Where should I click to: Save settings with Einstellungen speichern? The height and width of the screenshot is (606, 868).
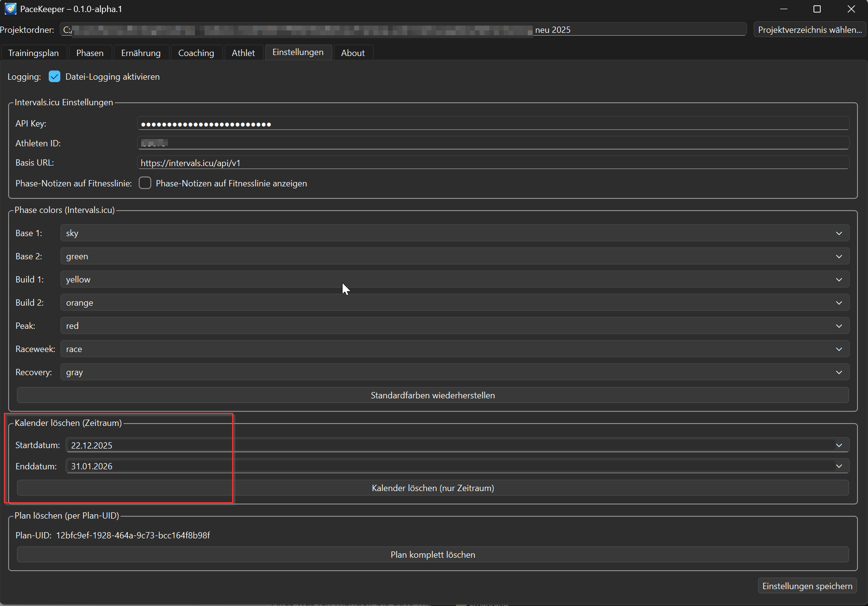point(807,586)
